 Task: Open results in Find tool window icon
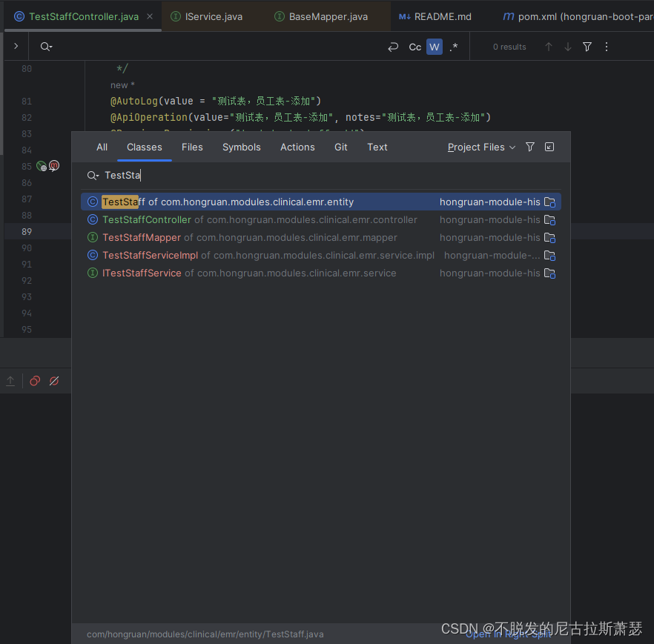click(x=549, y=147)
